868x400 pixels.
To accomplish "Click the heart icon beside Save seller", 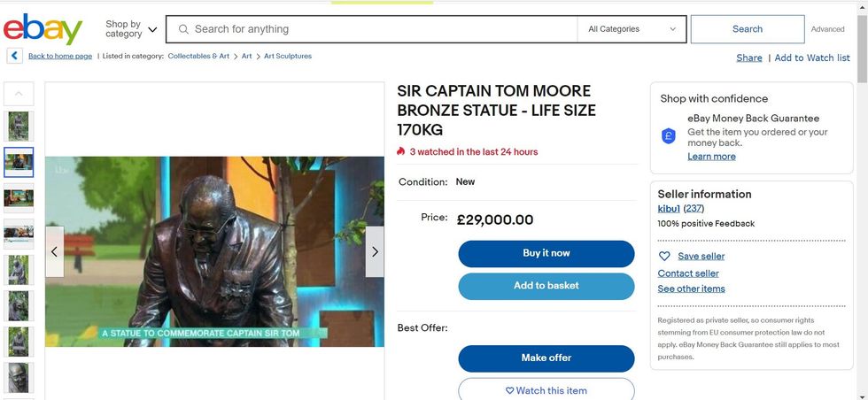I will click(x=665, y=257).
